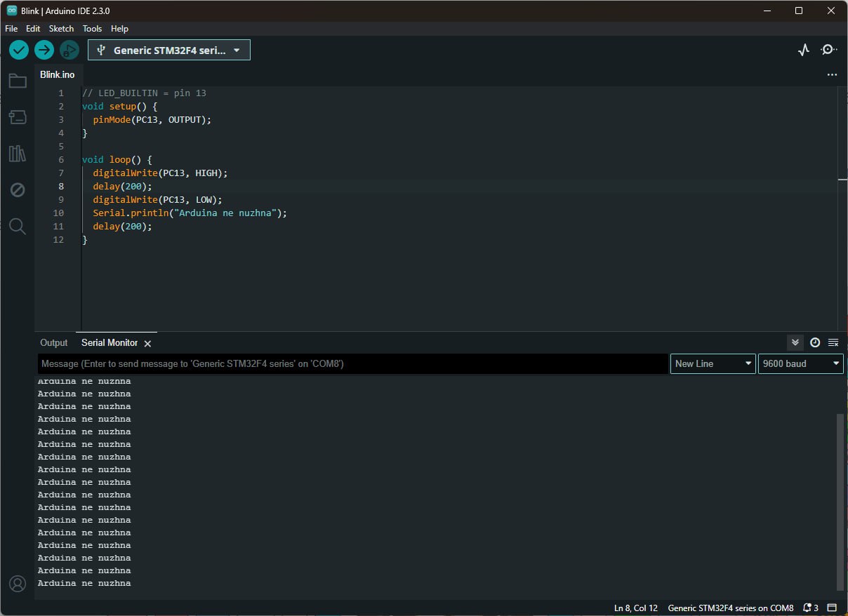This screenshot has height=616, width=848.
Task: Clear the Serial Monitor output
Action: tap(833, 342)
